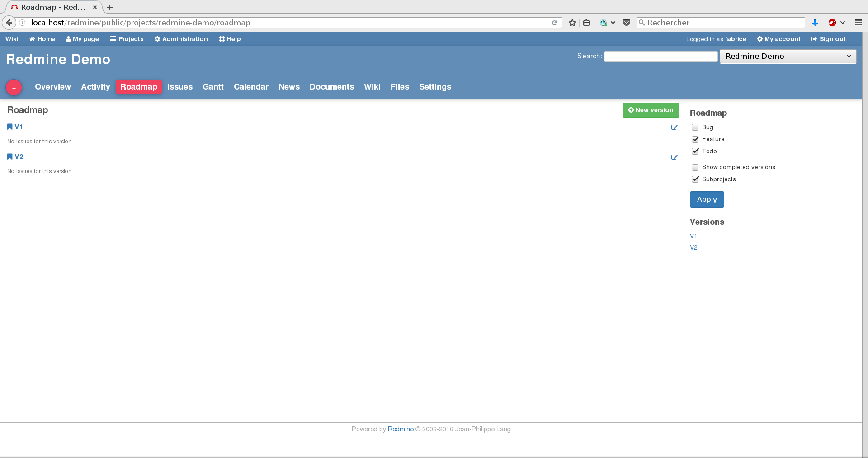Expand the globe extension dropdown arrow
Image resolution: width=868 pixels, height=458 pixels.
(613, 23)
